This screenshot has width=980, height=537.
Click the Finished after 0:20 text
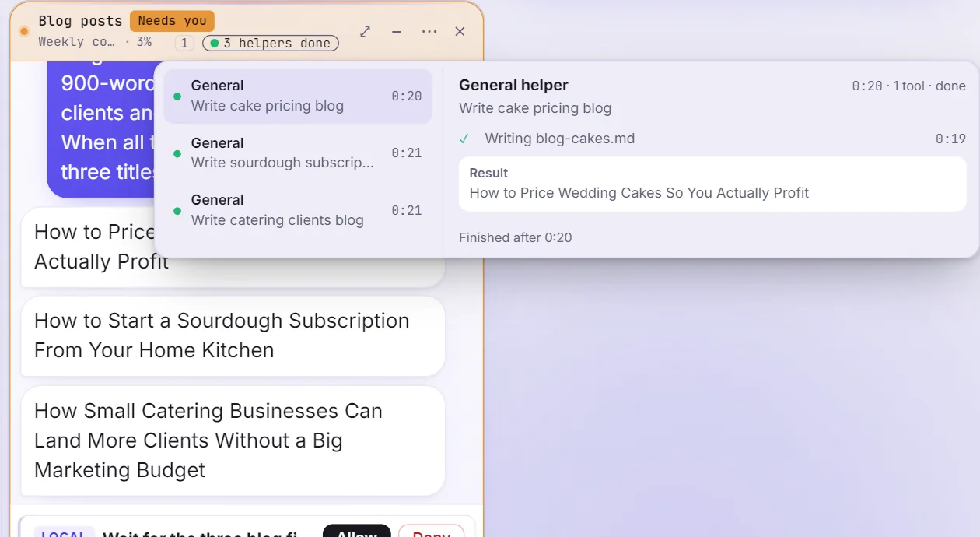515,237
